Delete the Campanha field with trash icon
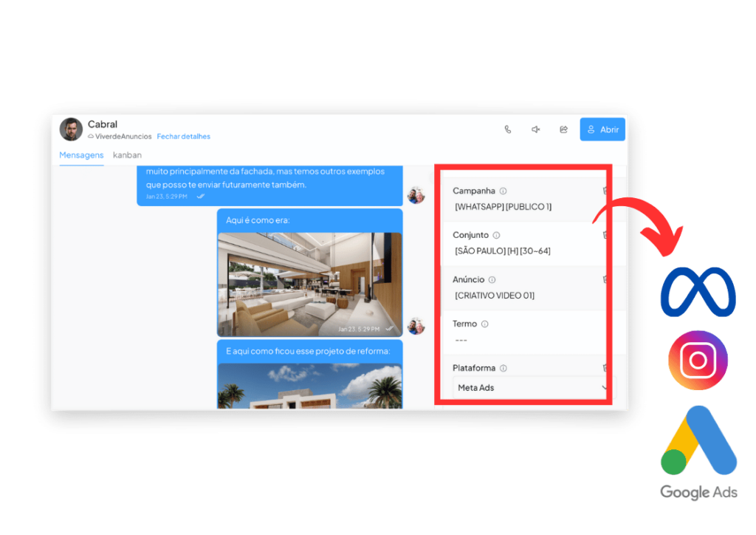The image size is (756, 535). pos(605,191)
